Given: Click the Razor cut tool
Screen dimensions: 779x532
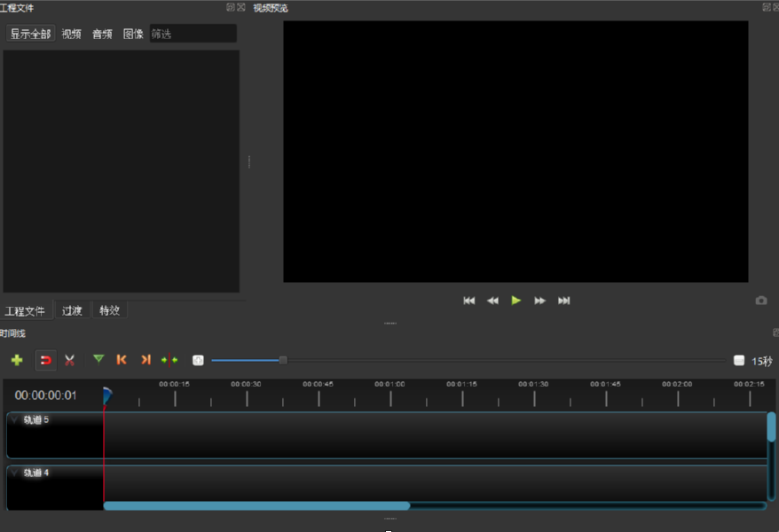Looking at the screenshot, I should (x=70, y=360).
